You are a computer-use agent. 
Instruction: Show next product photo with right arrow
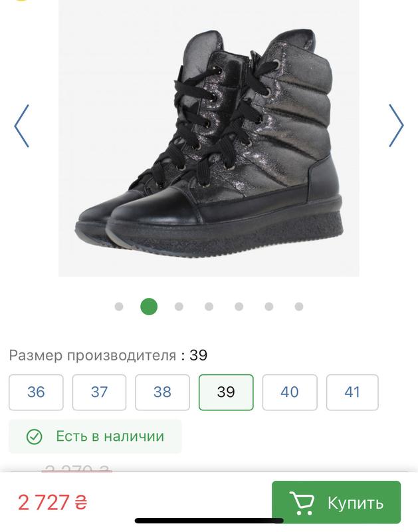coord(396,125)
